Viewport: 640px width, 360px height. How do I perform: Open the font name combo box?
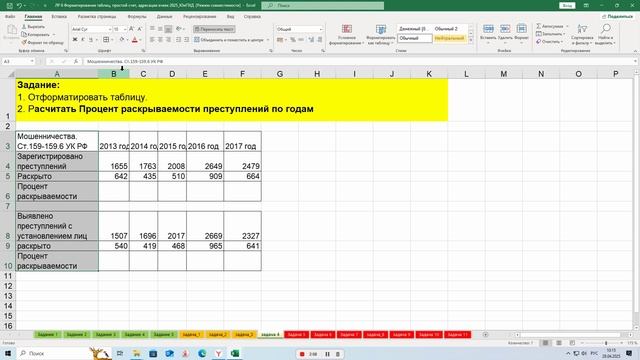click(x=91, y=29)
